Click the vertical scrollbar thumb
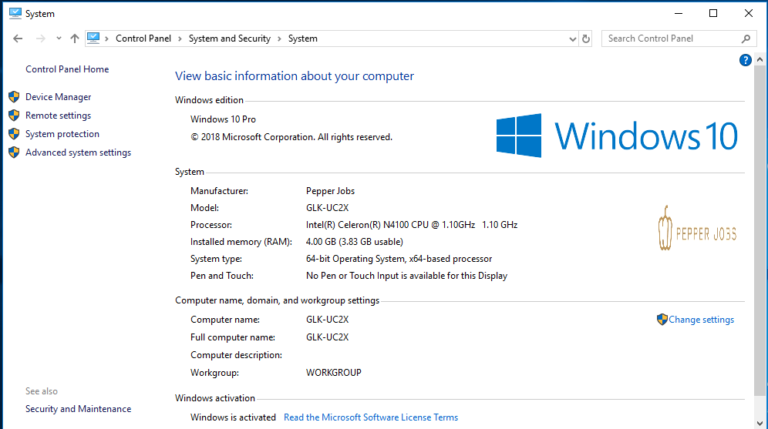This screenshot has height=429, width=768. coord(760,230)
